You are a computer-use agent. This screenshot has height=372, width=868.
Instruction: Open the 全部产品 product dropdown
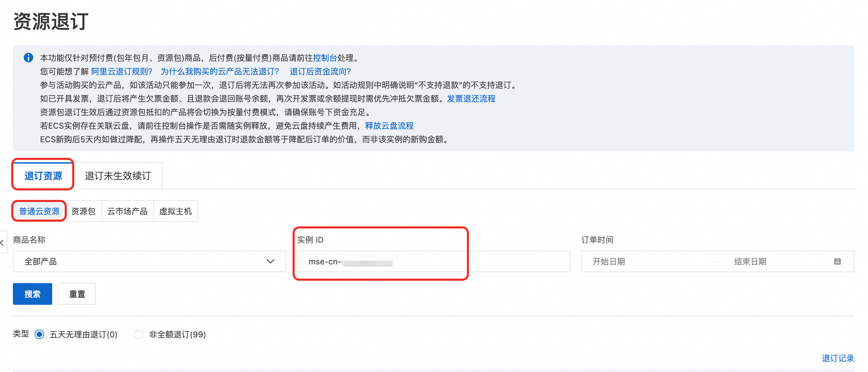(142, 261)
